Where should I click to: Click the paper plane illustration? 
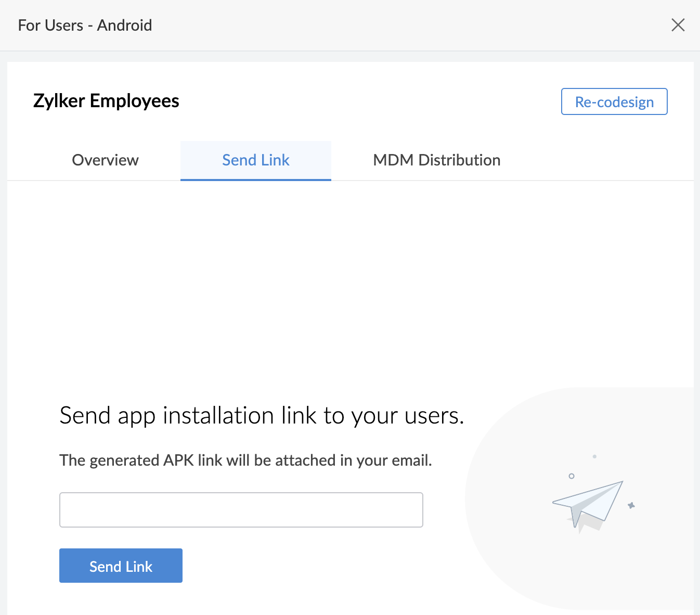tap(588, 502)
